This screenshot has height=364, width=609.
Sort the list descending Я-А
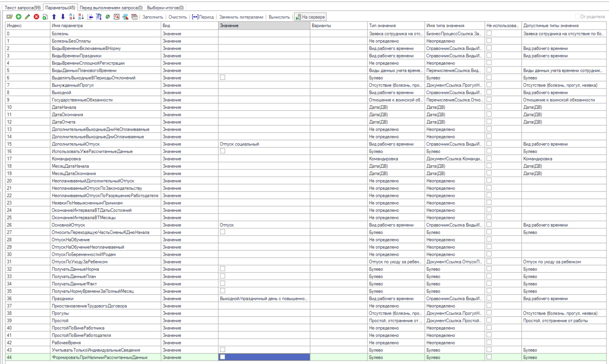pyautogui.click(x=81, y=17)
